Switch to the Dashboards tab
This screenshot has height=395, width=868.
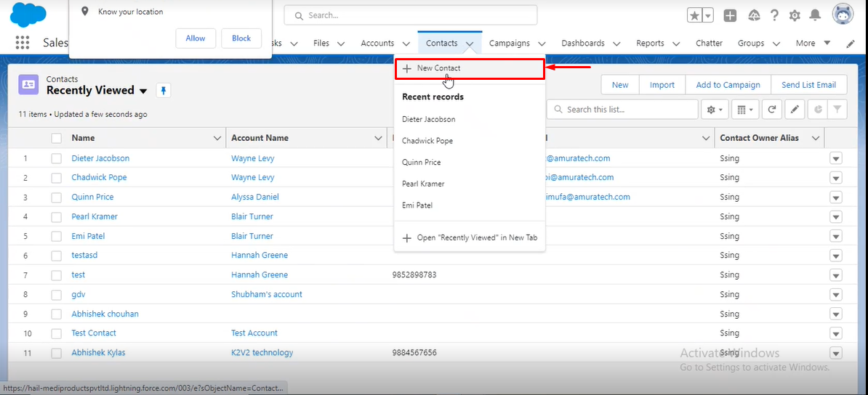point(583,43)
